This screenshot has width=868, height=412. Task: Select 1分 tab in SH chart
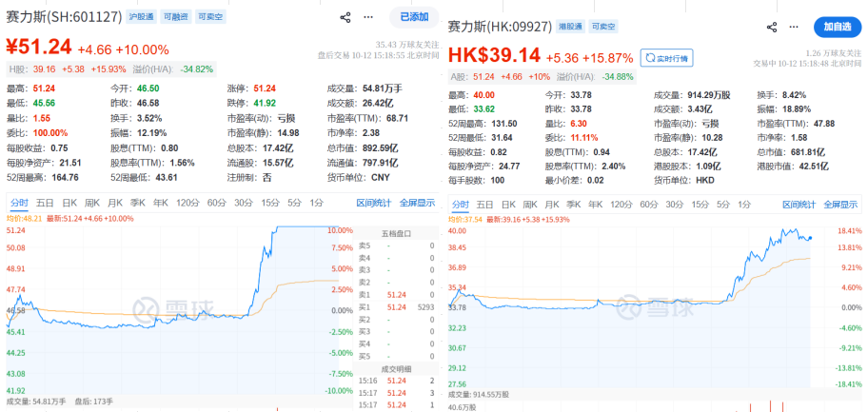(x=316, y=204)
